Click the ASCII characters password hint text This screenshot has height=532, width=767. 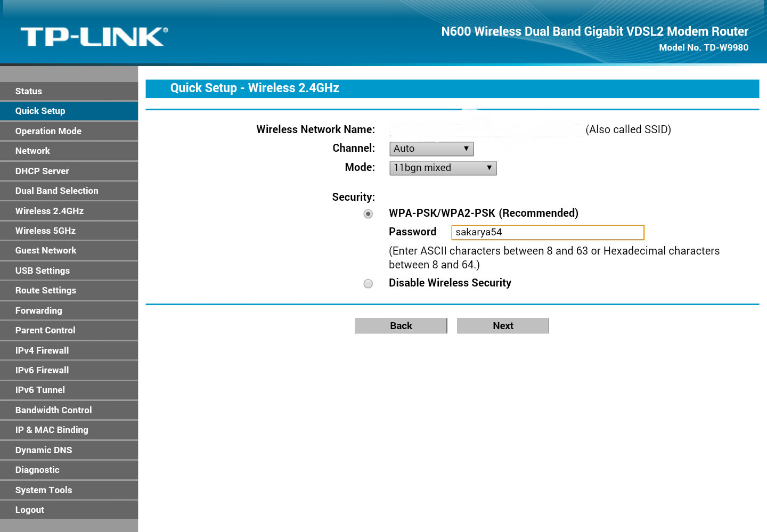tap(554, 258)
